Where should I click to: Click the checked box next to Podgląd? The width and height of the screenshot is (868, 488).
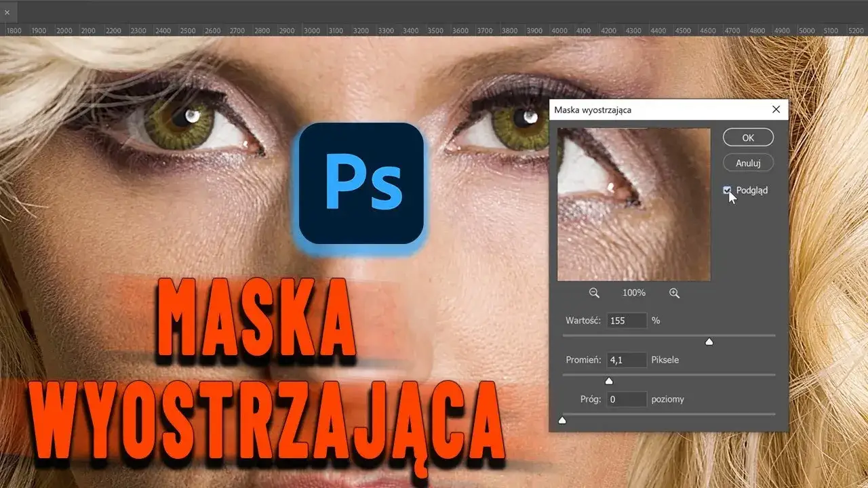click(727, 190)
